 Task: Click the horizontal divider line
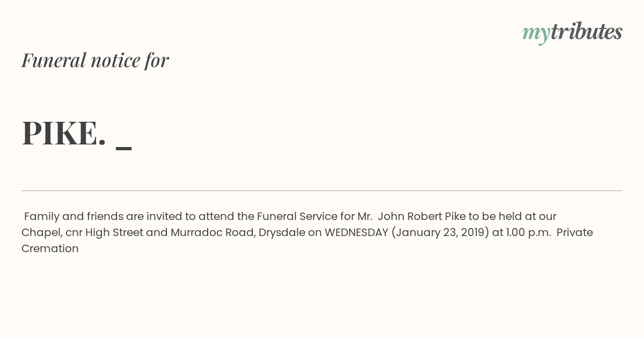[322, 190]
